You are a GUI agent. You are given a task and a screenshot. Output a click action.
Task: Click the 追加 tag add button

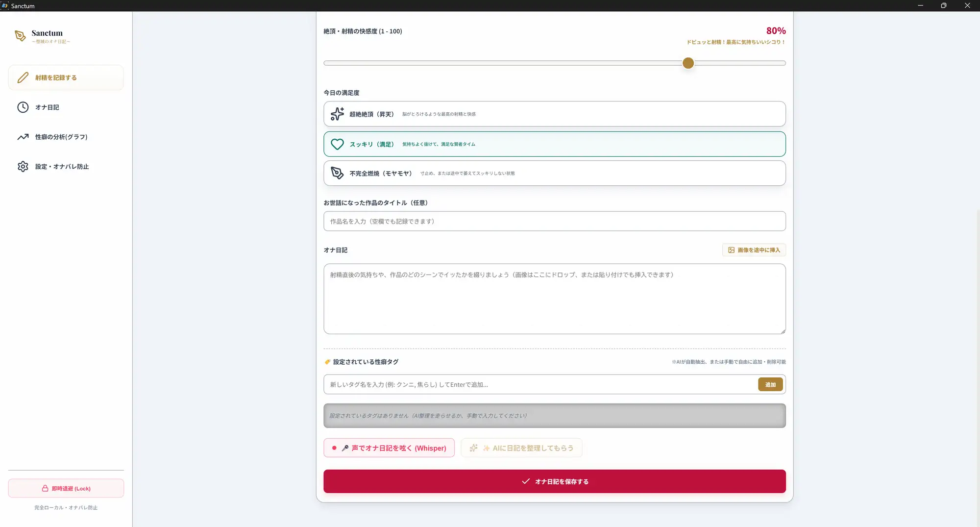coord(770,384)
